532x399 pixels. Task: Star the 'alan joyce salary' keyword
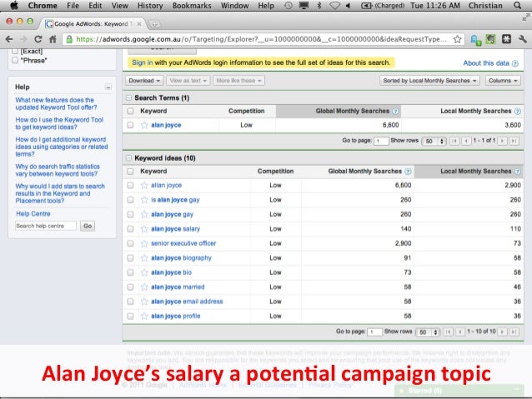[144, 229]
